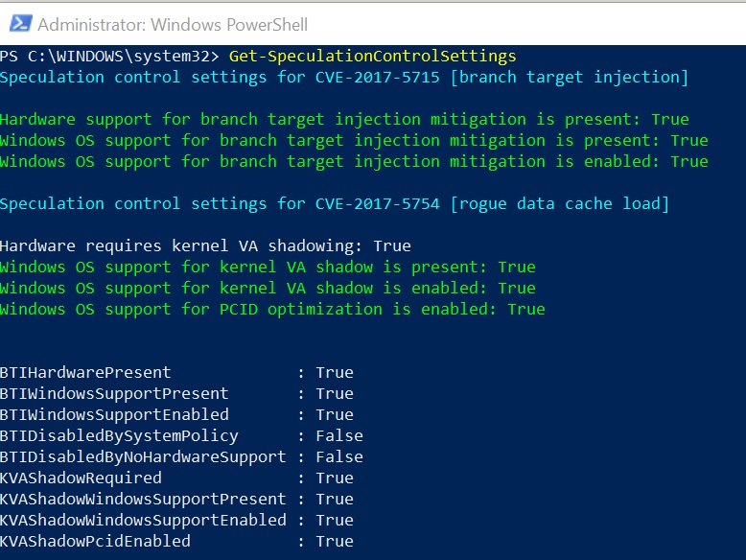Click the PCID optimization is enabled line
This screenshot has width=746, height=560.
click(272, 309)
